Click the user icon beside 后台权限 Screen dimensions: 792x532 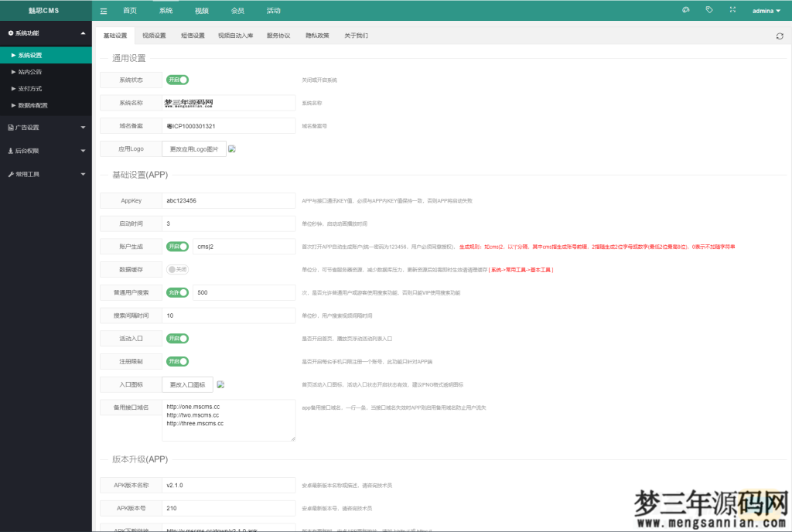(x=12, y=149)
